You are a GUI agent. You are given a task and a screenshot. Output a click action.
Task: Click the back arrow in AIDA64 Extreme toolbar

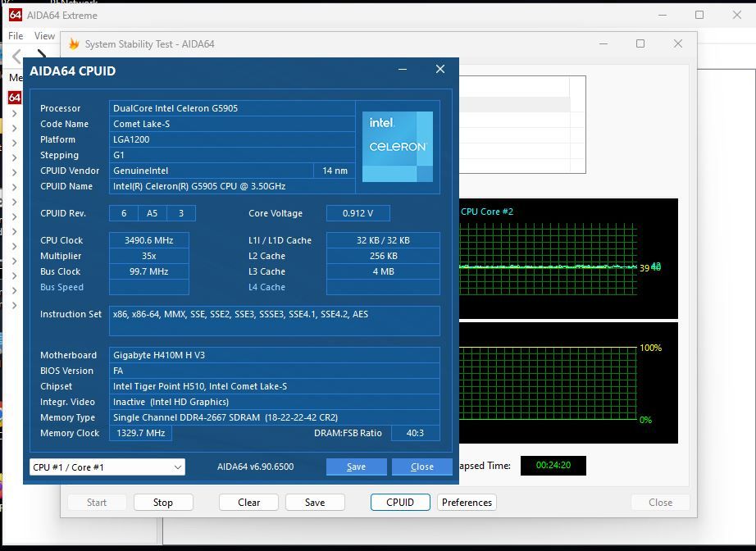(x=17, y=57)
